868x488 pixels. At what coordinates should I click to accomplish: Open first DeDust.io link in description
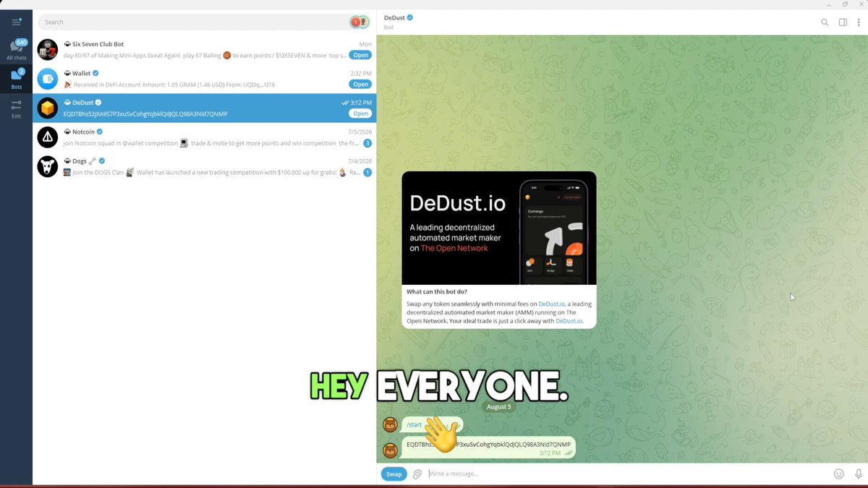pyautogui.click(x=551, y=304)
